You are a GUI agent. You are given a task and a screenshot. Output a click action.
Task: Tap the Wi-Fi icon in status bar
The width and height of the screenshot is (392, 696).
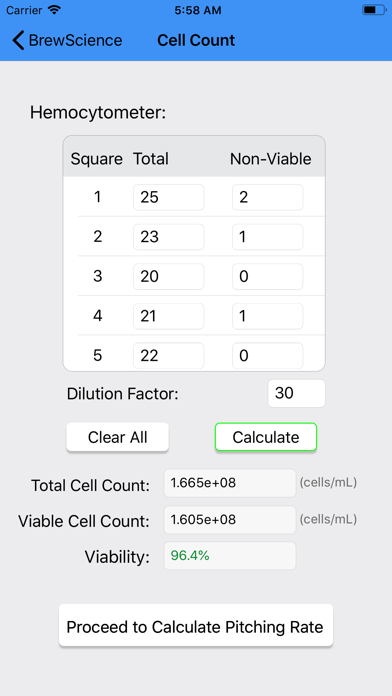pyautogui.click(x=55, y=10)
